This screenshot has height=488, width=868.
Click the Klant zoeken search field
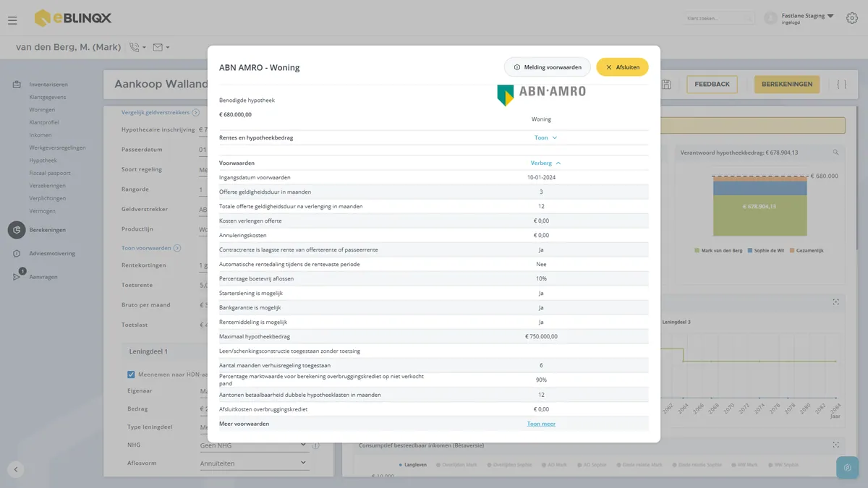coord(719,18)
